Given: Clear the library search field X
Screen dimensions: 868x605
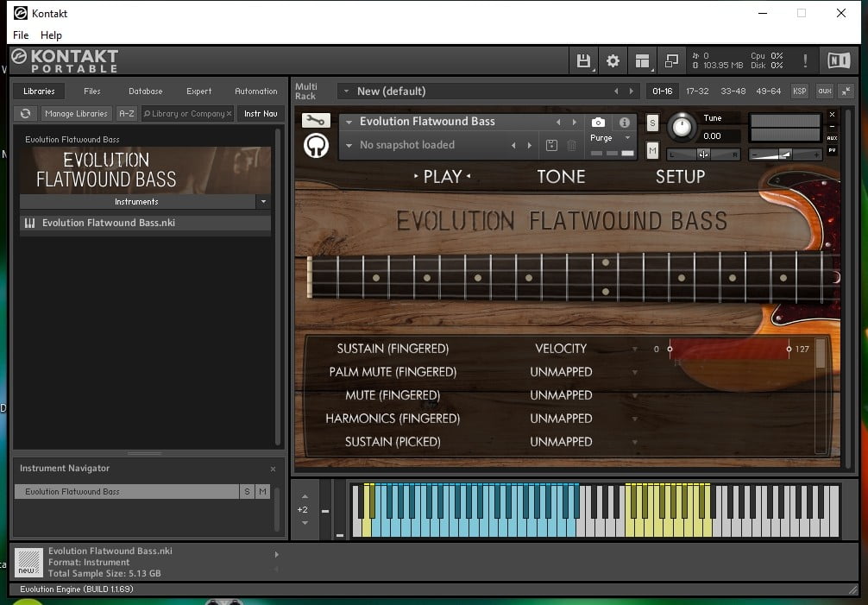Looking at the screenshot, I should tap(229, 113).
